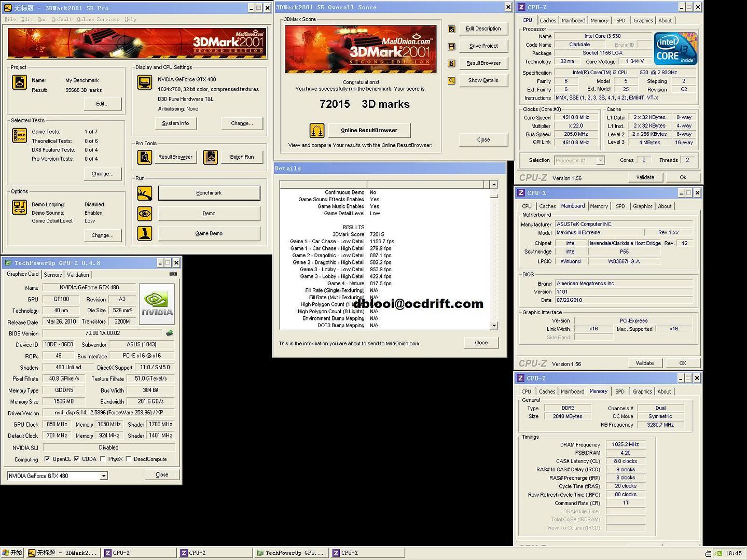Enable the PhysX checkbox
747x560 pixels.
click(x=103, y=459)
